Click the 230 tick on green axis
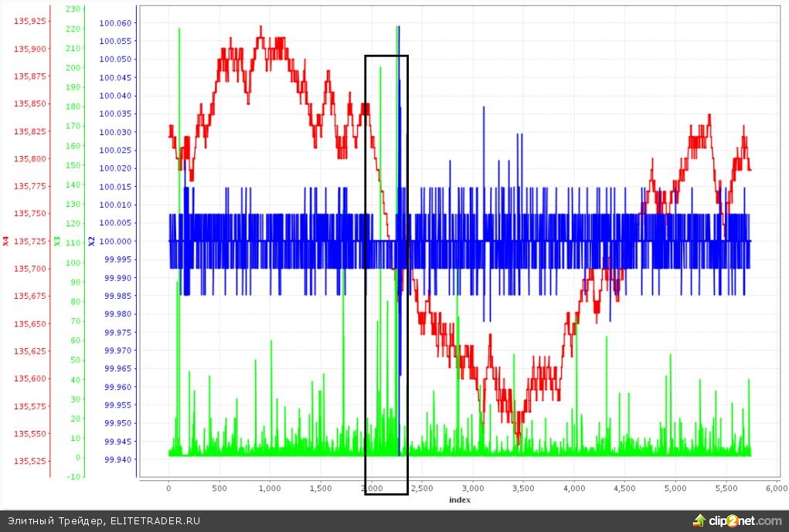This screenshot has height=532, width=789. pos(73,9)
